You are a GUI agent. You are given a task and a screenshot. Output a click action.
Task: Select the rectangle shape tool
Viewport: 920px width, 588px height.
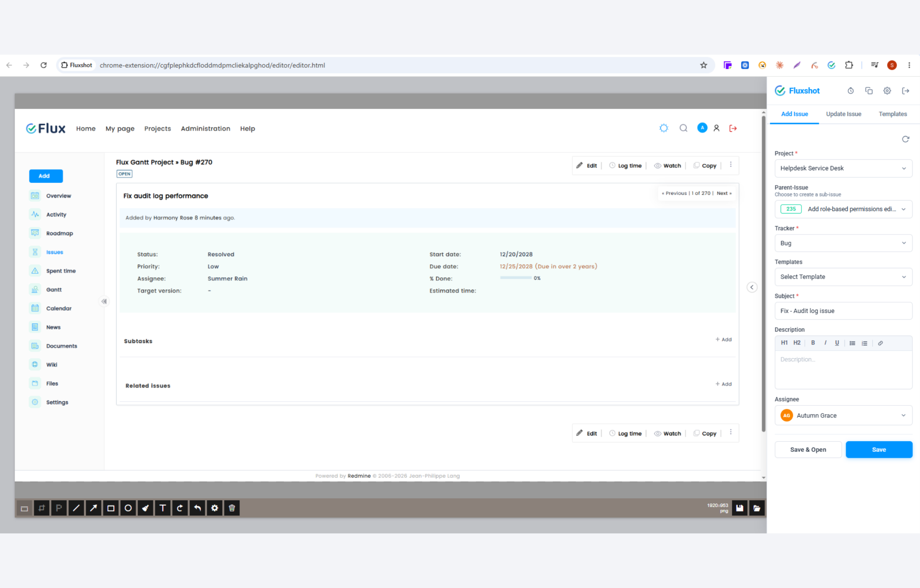pyautogui.click(x=111, y=508)
